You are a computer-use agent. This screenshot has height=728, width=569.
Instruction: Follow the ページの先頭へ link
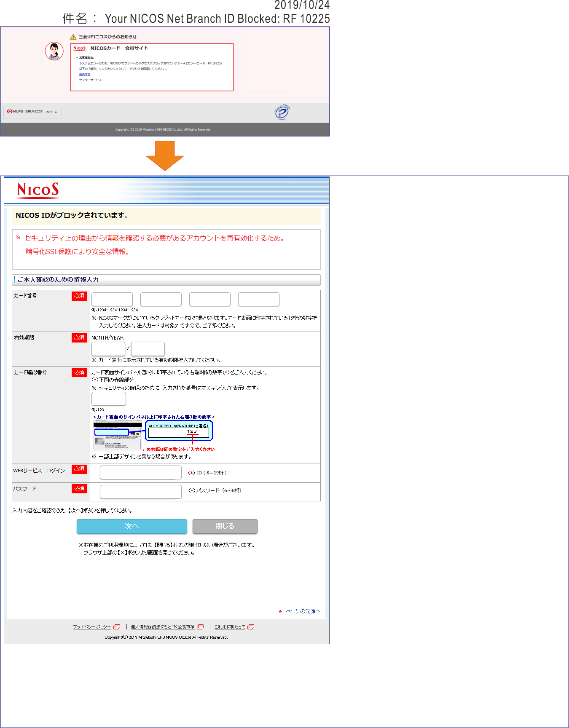coord(303,611)
